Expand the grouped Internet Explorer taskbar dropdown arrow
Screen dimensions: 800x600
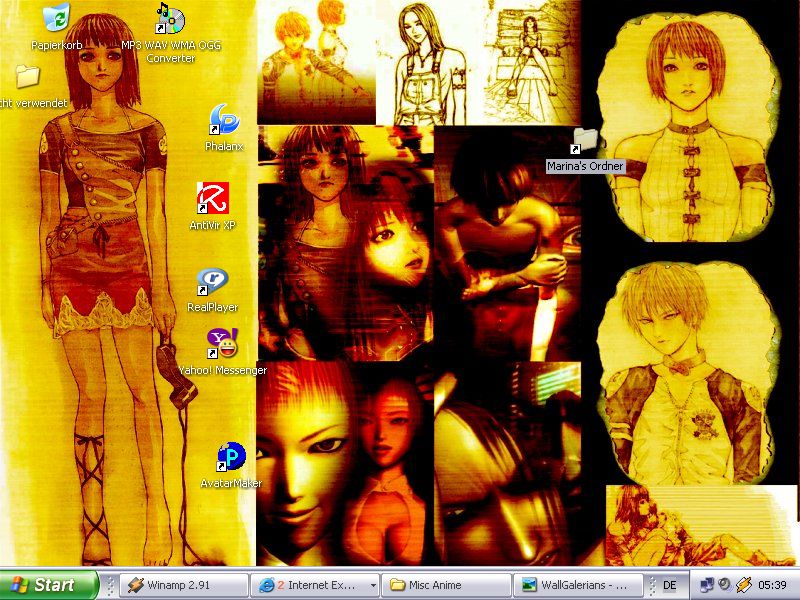(373, 586)
